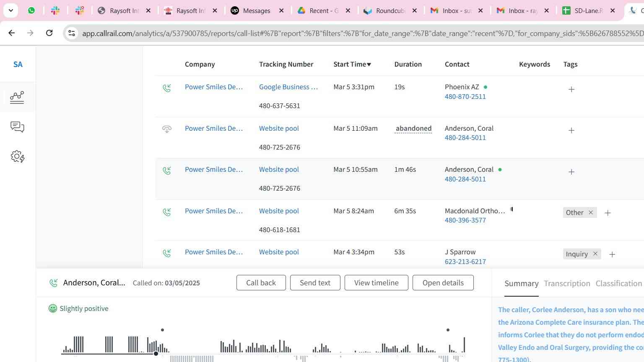Viewport: 644px width, 362px height.
Task: Click inbound call icon for 8:24am call
Action: pos(167,212)
